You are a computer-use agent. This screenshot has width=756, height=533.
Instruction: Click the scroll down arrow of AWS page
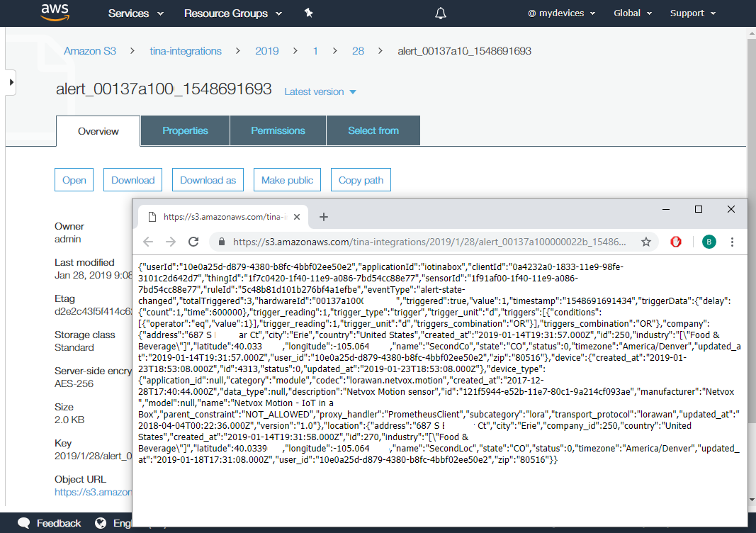[752, 500]
